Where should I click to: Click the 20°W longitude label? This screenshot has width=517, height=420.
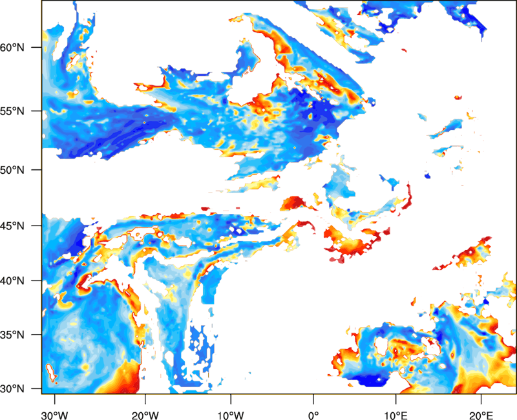[145, 415]
